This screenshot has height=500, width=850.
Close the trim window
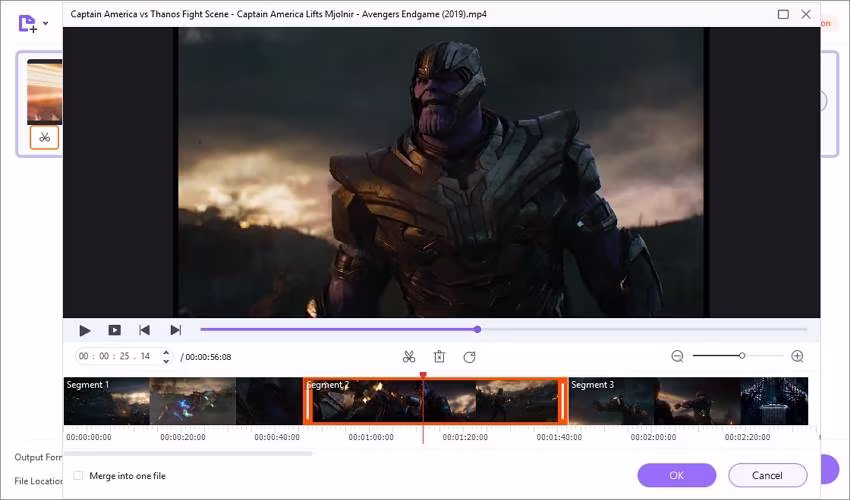806,14
